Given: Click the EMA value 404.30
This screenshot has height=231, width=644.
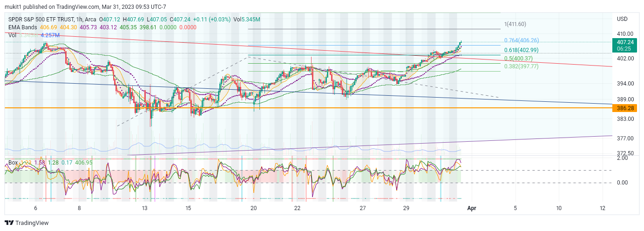Looking at the screenshot, I should (x=69, y=27).
